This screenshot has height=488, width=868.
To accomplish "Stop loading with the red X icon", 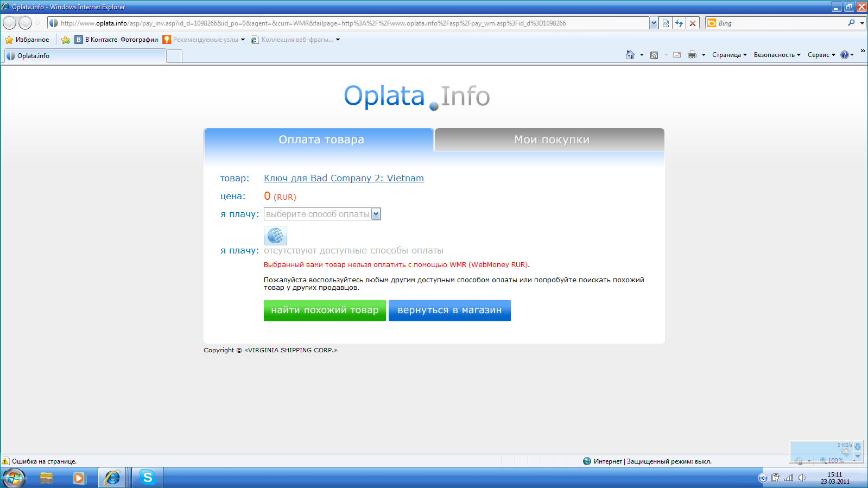I will 693,23.
